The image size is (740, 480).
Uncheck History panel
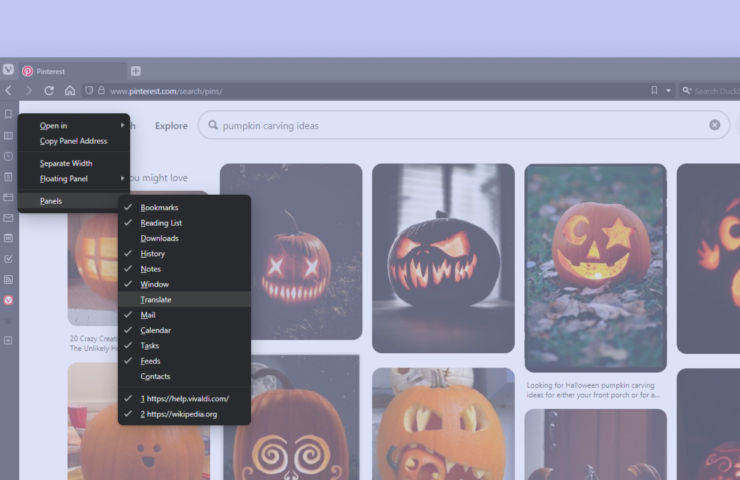[x=185, y=253]
